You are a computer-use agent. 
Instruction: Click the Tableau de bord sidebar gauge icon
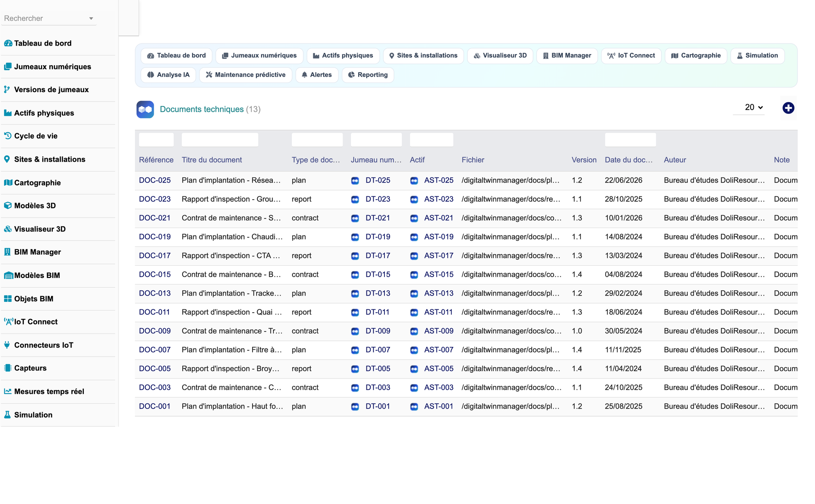point(8,43)
